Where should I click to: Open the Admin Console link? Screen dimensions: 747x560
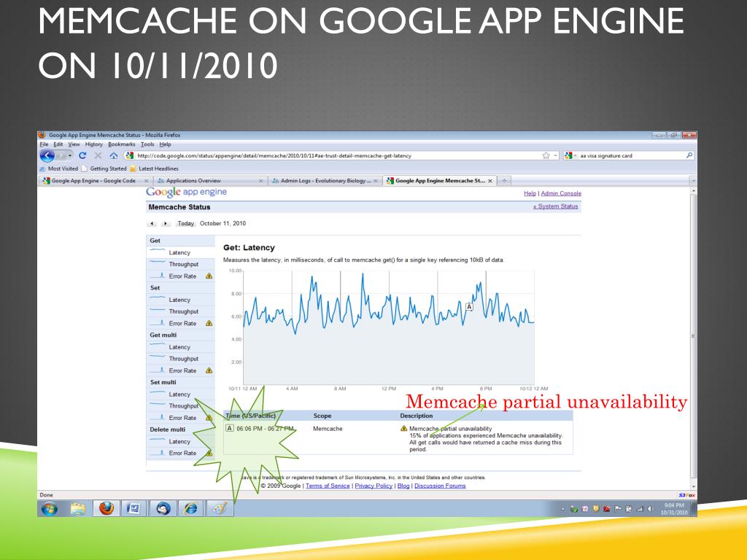pos(561,193)
